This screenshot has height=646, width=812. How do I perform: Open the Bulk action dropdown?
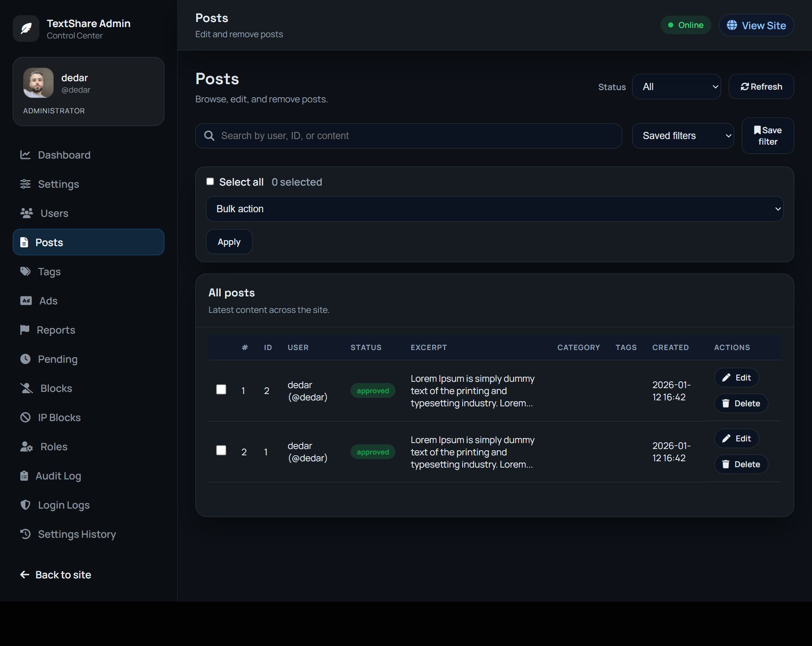click(x=494, y=209)
